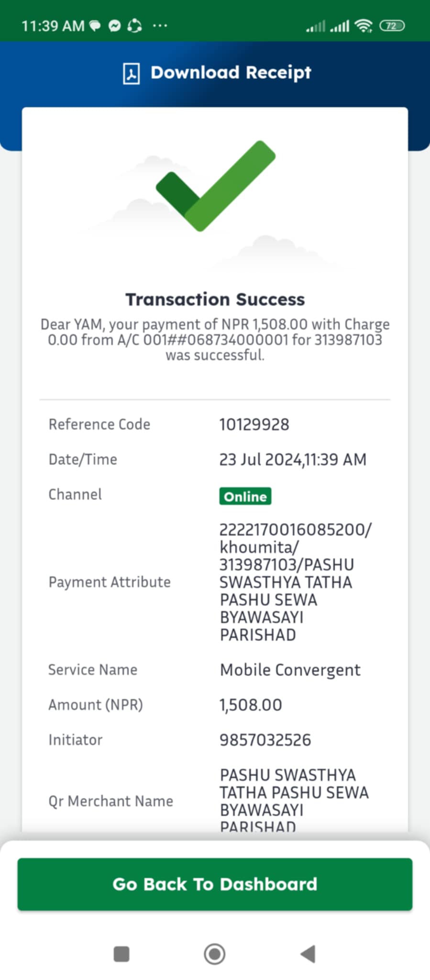Tap the chat bubble notification icon
The height and width of the screenshot is (980, 430).
pos(95,26)
